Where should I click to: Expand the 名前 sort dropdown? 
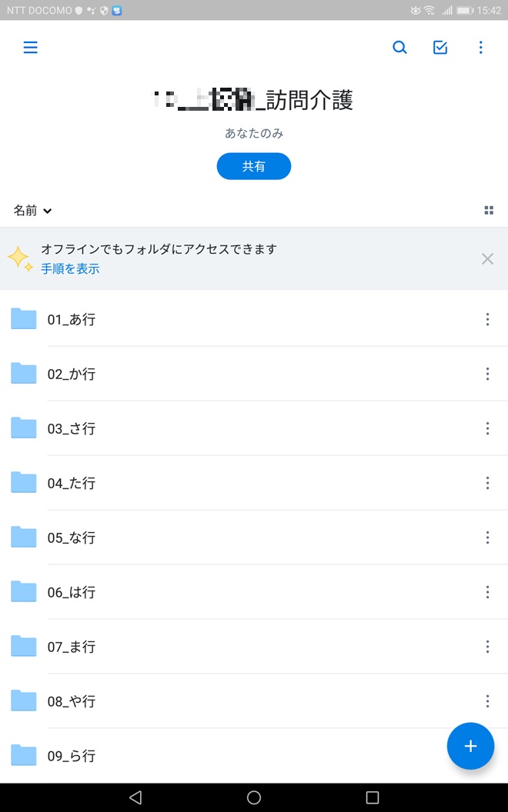click(x=33, y=211)
